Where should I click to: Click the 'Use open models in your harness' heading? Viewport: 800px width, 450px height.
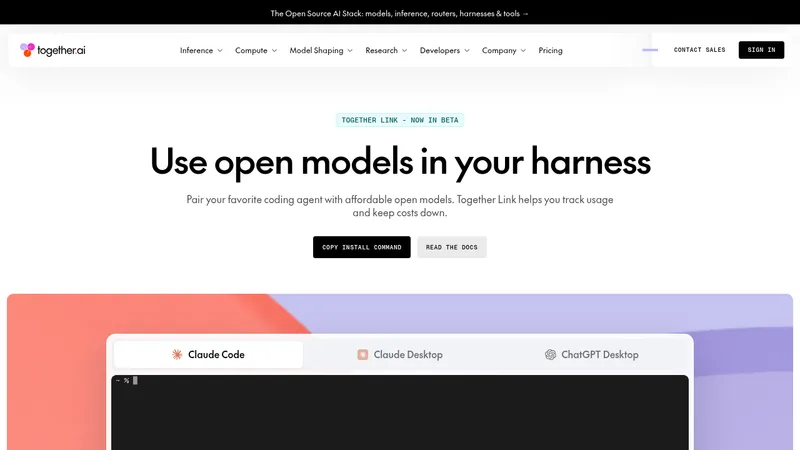pos(400,162)
